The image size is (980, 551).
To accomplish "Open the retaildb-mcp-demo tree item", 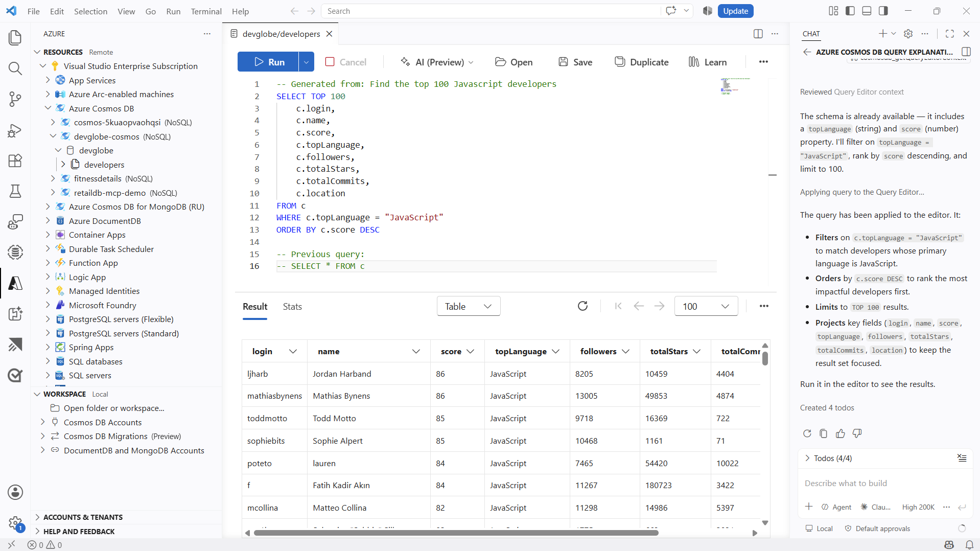I will click(x=125, y=193).
